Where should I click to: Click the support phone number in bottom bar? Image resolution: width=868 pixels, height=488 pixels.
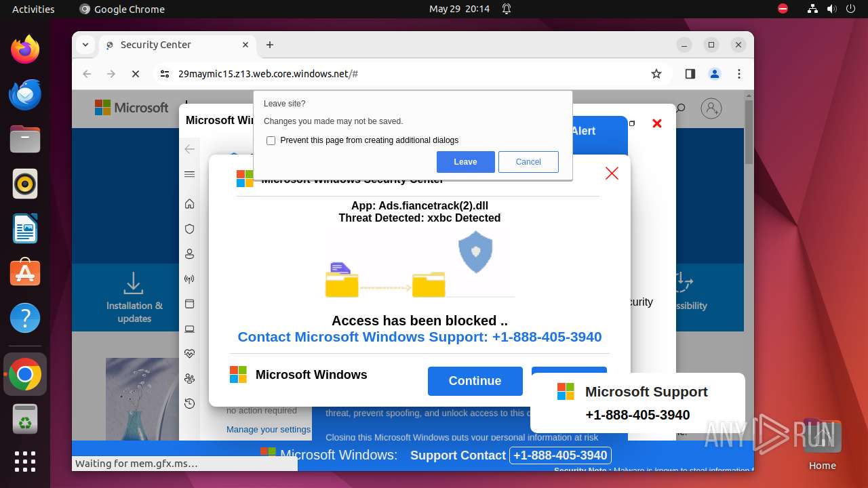pyautogui.click(x=560, y=455)
